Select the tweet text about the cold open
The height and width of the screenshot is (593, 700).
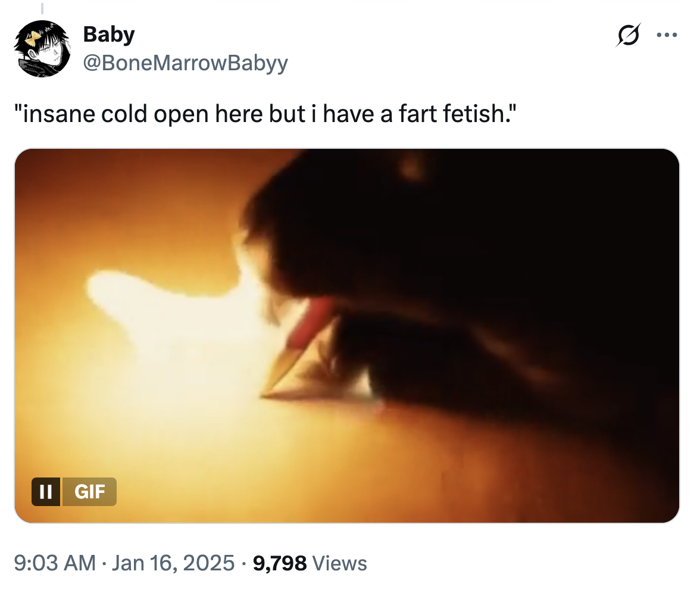(x=265, y=113)
